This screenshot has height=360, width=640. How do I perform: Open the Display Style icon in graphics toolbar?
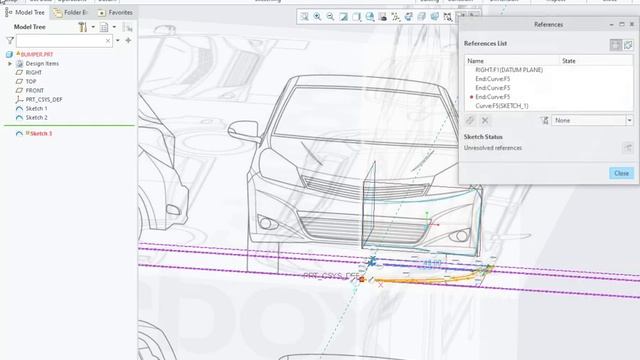356,17
